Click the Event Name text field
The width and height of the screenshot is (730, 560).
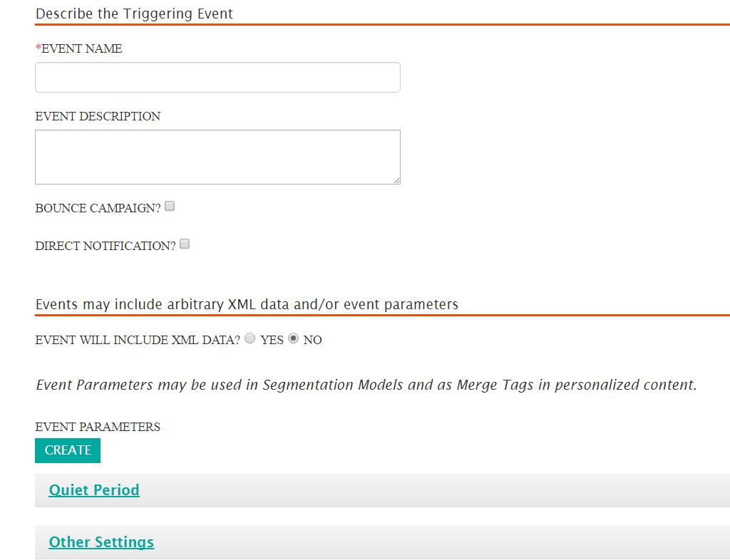[217, 77]
